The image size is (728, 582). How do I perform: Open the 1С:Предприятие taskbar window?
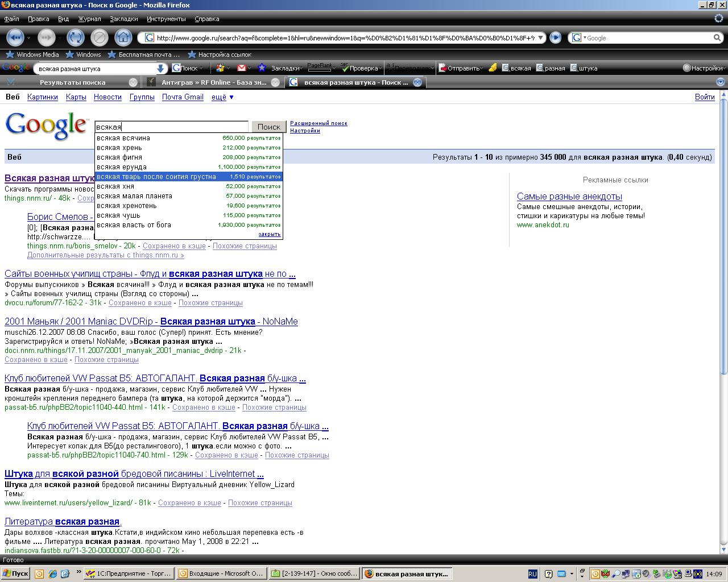tap(128, 573)
